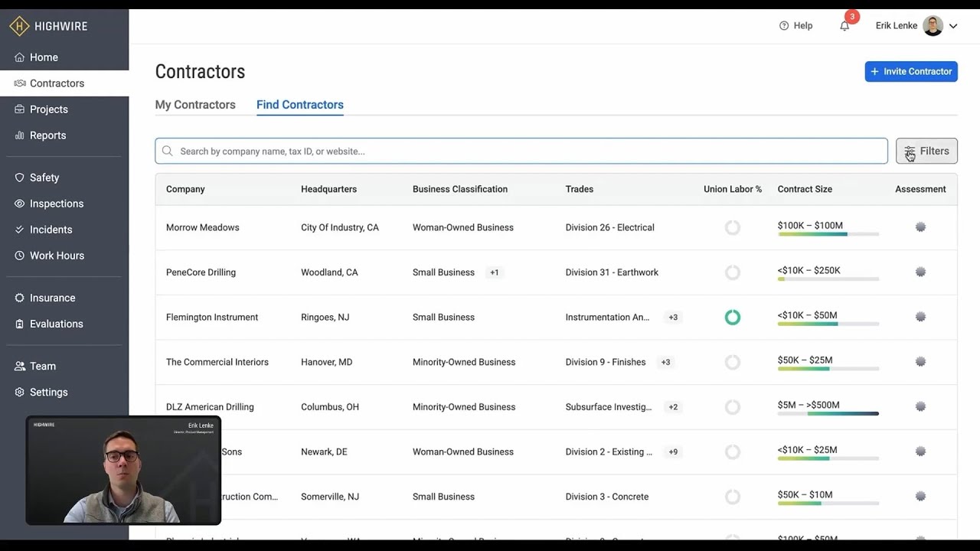
Task: Switch to My Contractors tab
Action: coord(195,105)
